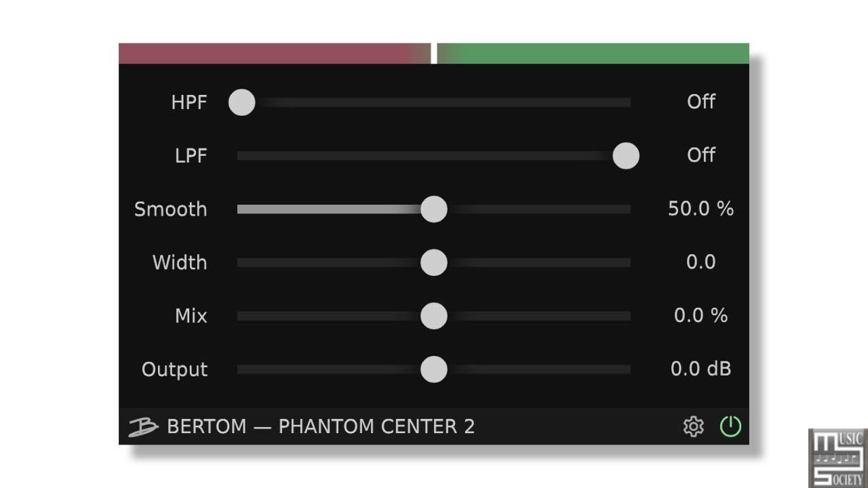Click the Output slider knob

(x=434, y=369)
